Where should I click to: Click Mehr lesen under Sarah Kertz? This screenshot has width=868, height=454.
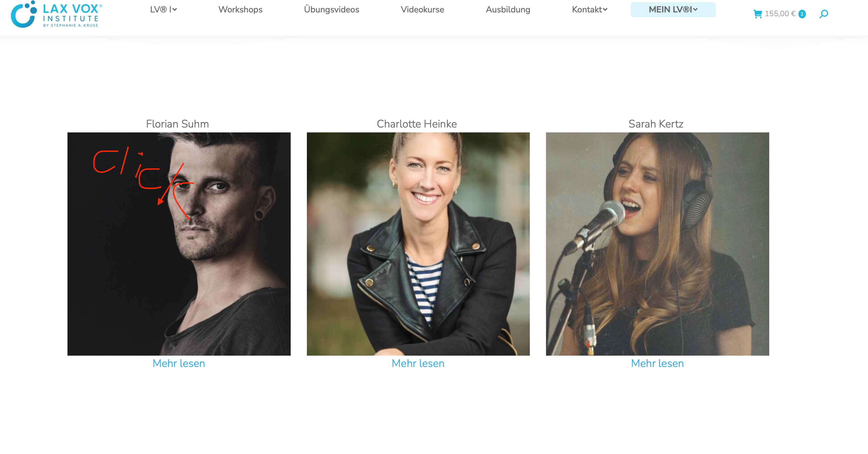(x=657, y=363)
